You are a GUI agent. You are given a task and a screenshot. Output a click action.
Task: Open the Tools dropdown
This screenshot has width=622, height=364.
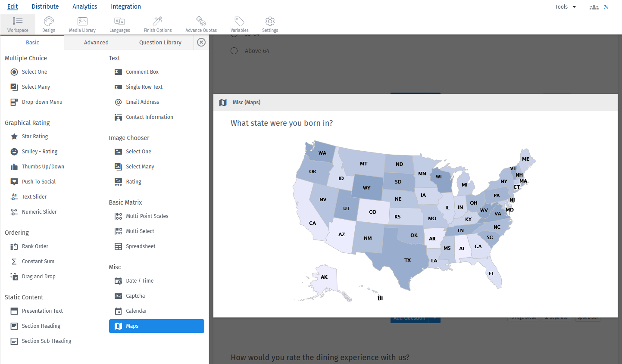click(564, 6)
